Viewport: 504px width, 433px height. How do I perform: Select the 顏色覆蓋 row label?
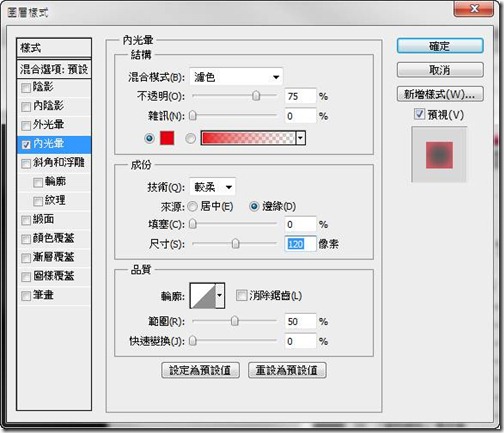(x=54, y=238)
